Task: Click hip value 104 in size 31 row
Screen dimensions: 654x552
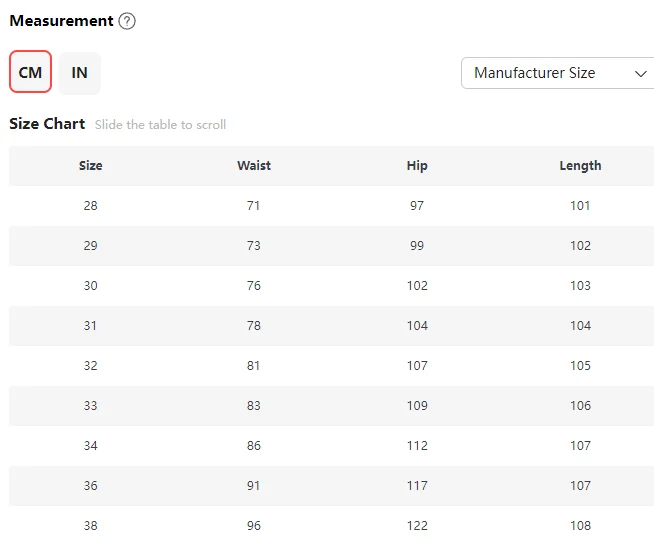Action: (x=418, y=326)
